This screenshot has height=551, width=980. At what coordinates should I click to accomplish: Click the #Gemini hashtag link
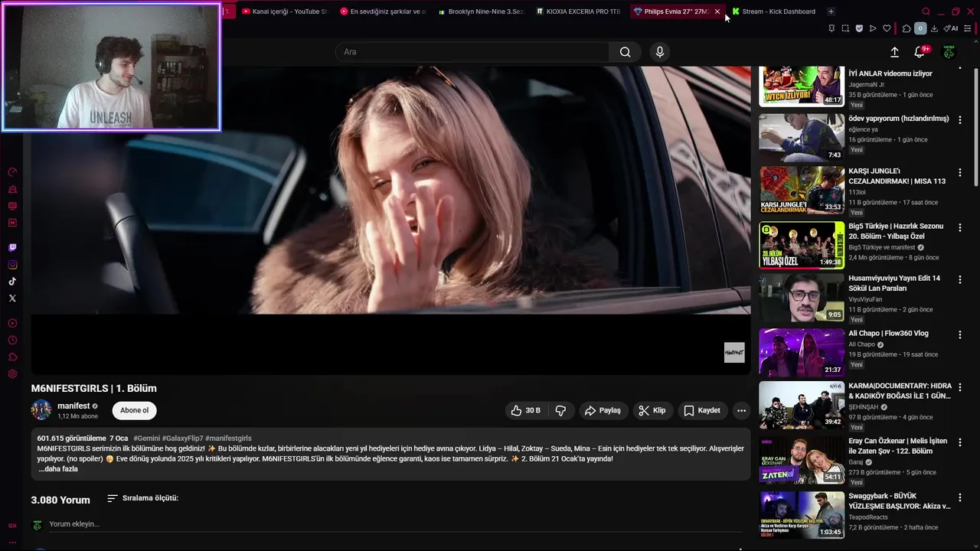(x=146, y=439)
